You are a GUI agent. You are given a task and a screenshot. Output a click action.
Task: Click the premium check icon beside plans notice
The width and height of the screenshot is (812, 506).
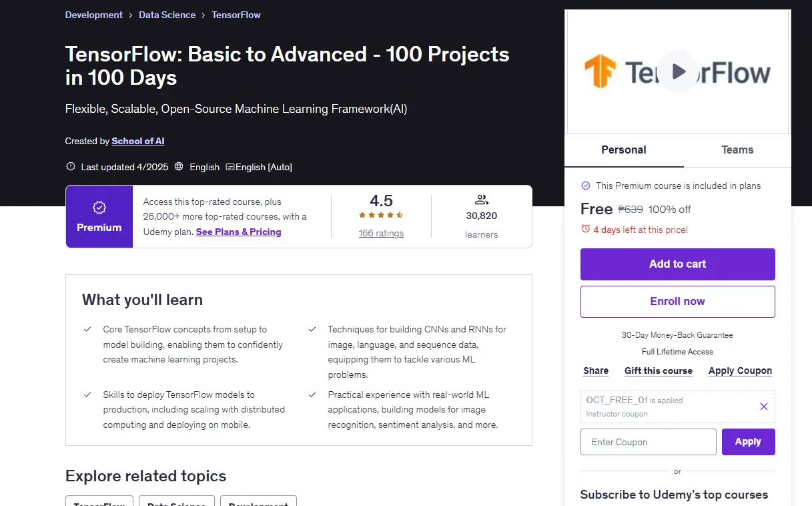coord(586,186)
